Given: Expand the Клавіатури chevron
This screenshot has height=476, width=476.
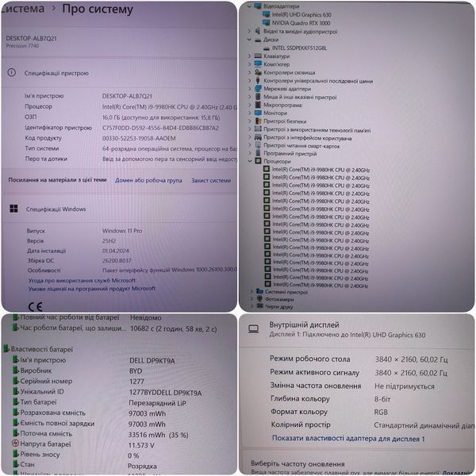Looking at the screenshot, I should 250,56.
